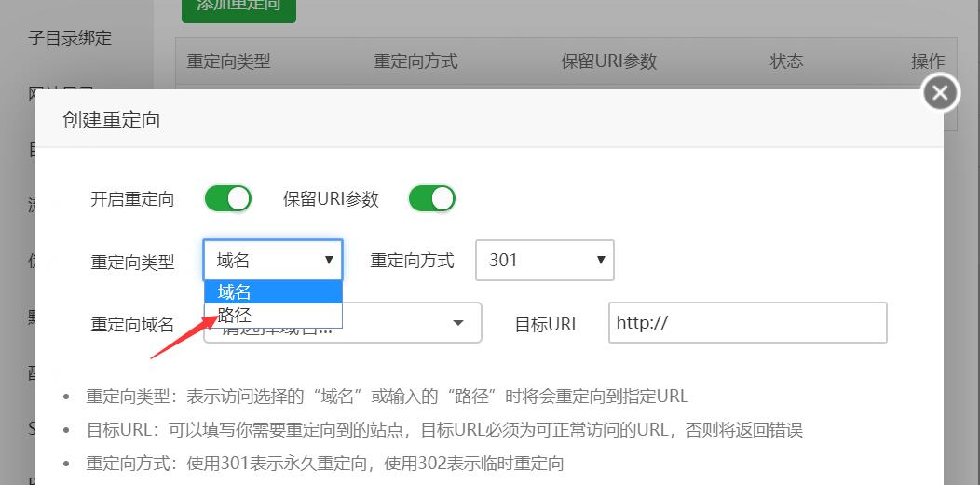Click the 操作 column header

928,61
